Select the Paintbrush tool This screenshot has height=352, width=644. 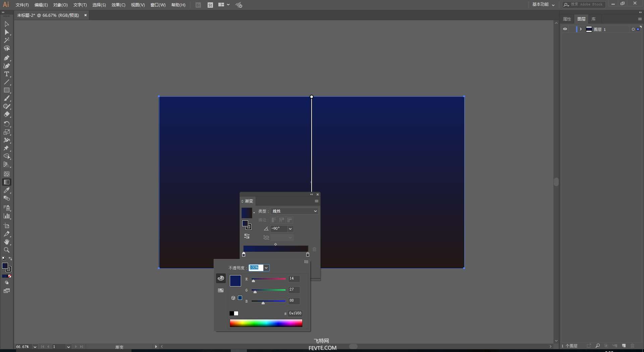[x=6, y=98]
